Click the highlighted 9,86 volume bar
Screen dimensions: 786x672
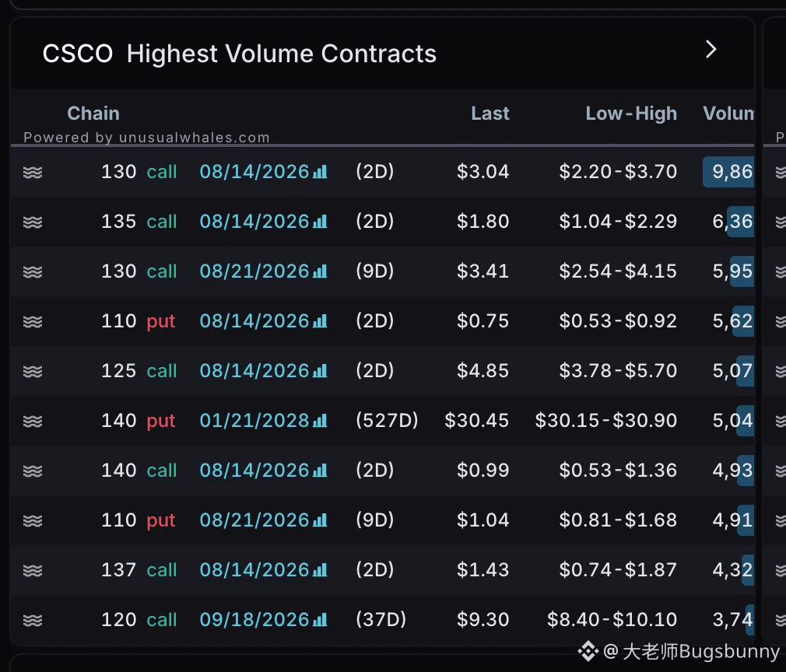tap(728, 172)
